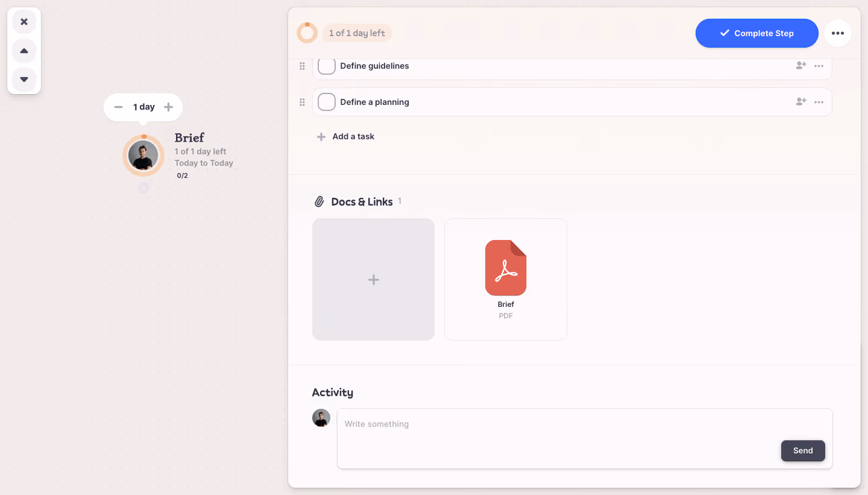
Task: Click the 0/2 task counter
Action: click(x=183, y=175)
